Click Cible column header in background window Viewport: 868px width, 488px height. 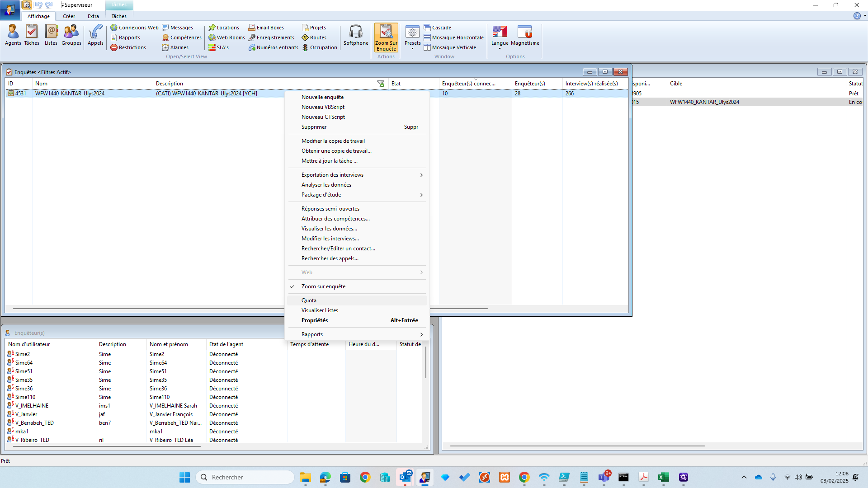click(x=756, y=84)
